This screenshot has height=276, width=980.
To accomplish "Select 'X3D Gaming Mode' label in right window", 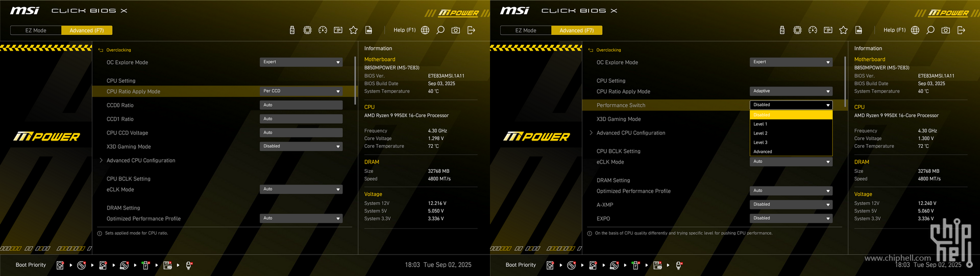I will [x=619, y=119].
